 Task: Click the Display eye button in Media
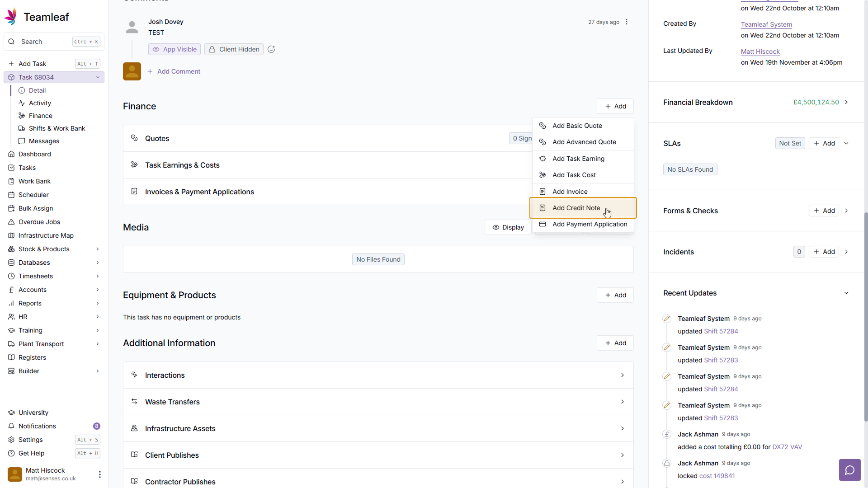[508, 227]
